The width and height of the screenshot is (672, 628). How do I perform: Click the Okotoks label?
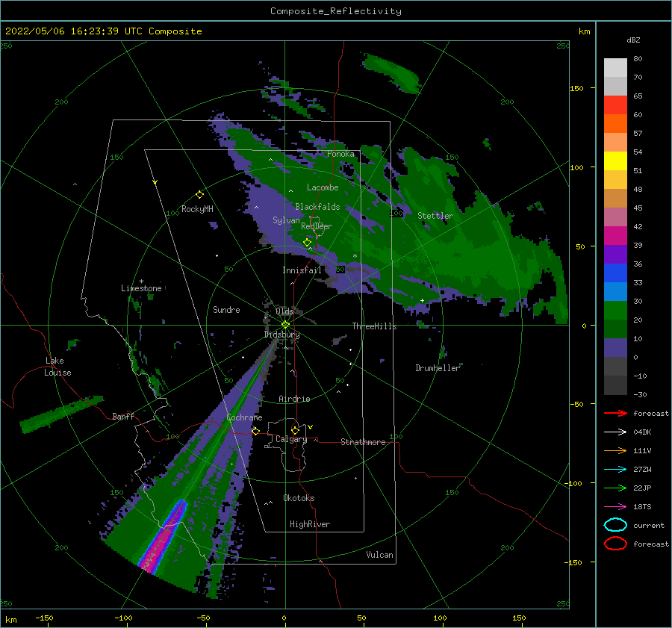pos(299,498)
